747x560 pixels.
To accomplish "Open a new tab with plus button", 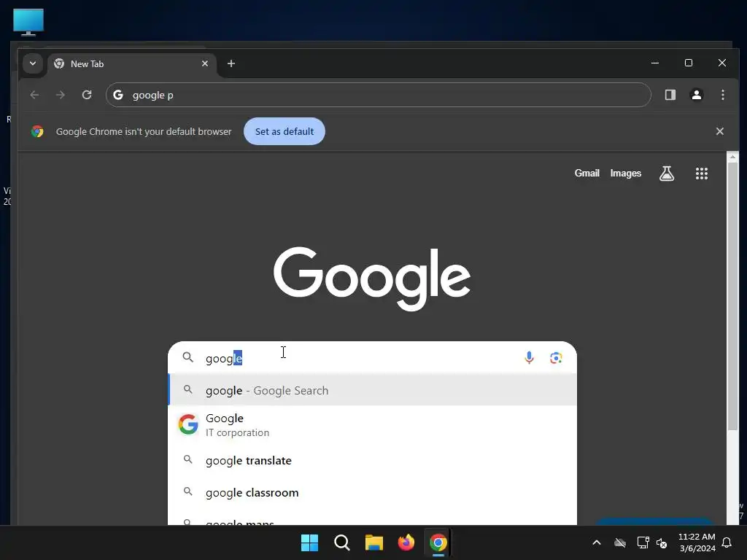I will coord(231,63).
